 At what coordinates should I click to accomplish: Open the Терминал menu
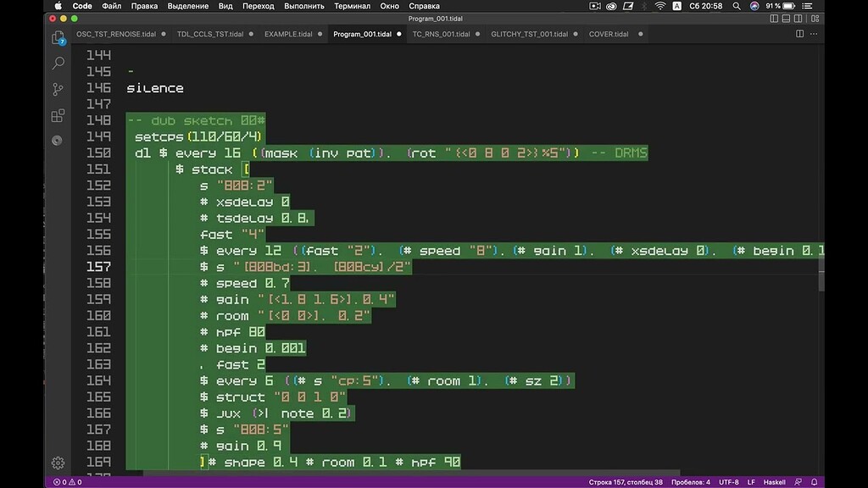(x=352, y=6)
